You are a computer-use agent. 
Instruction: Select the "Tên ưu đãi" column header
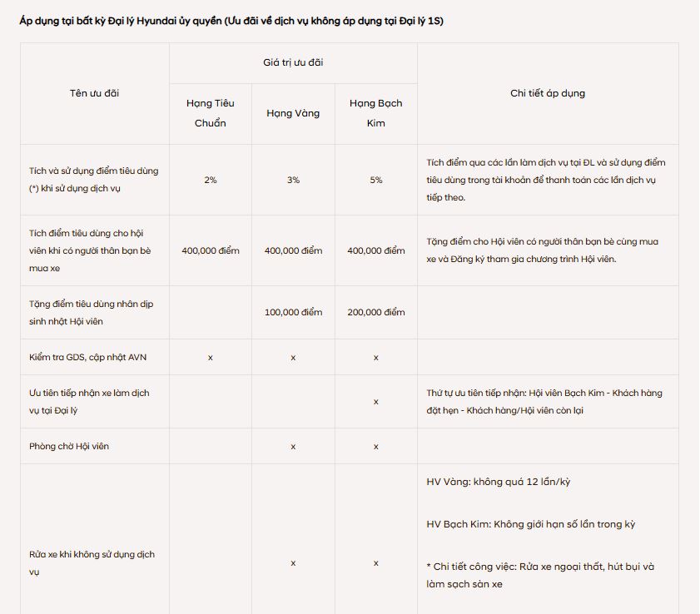coord(94,93)
